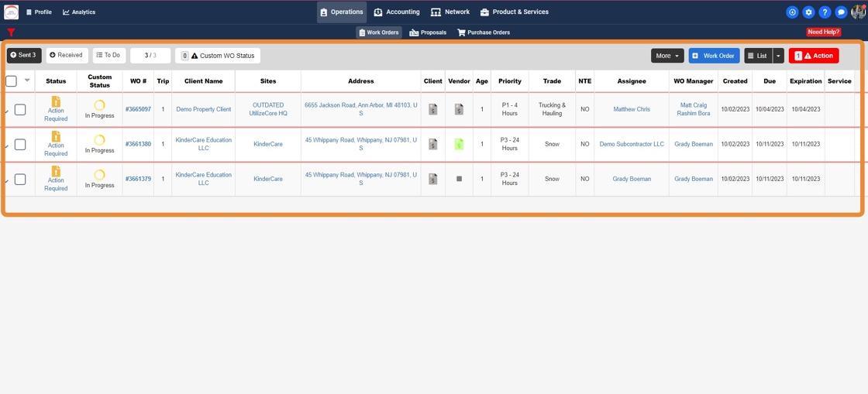Check the box for WO #3665097
The width and height of the screenshot is (868, 394).
pyautogui.click(x=20, y=109)
